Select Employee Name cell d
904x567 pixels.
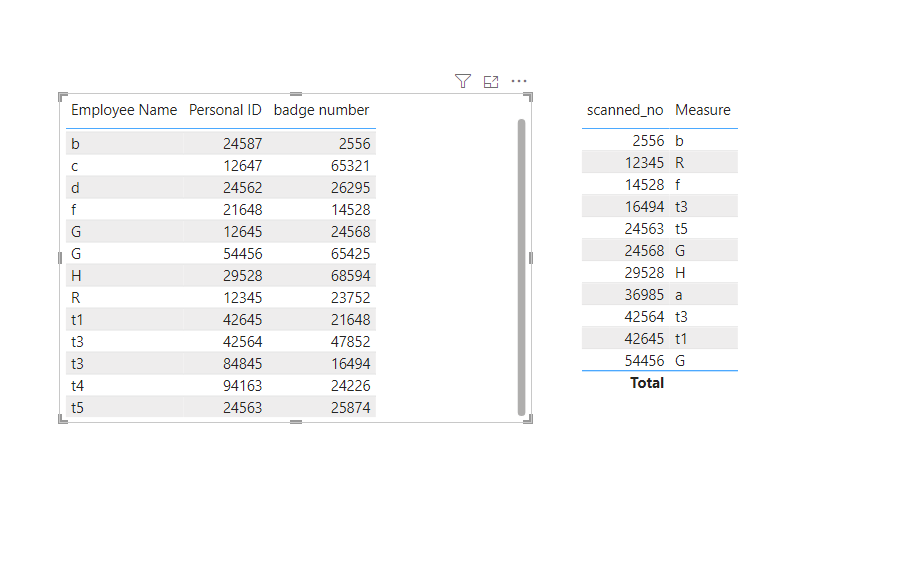(x=75, y=187)
